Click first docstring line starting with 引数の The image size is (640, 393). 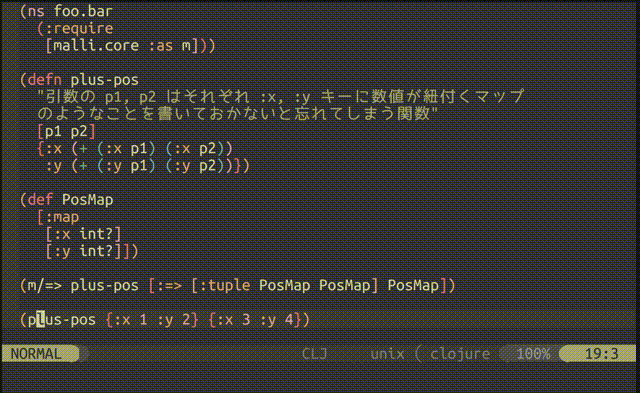280,97
